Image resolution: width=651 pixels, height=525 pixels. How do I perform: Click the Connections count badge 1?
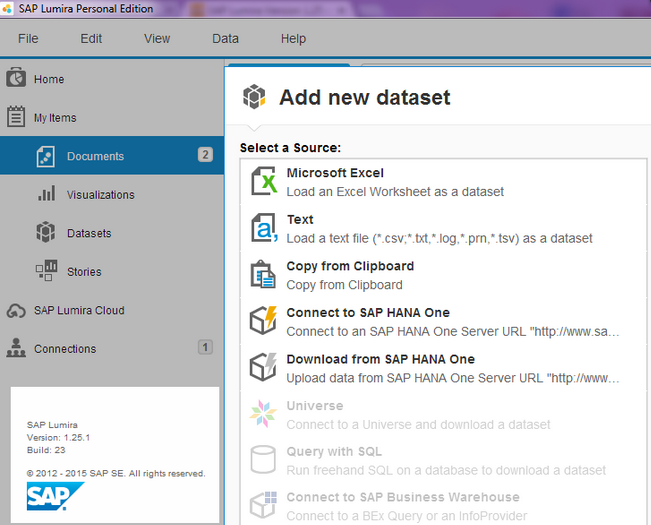205,347
